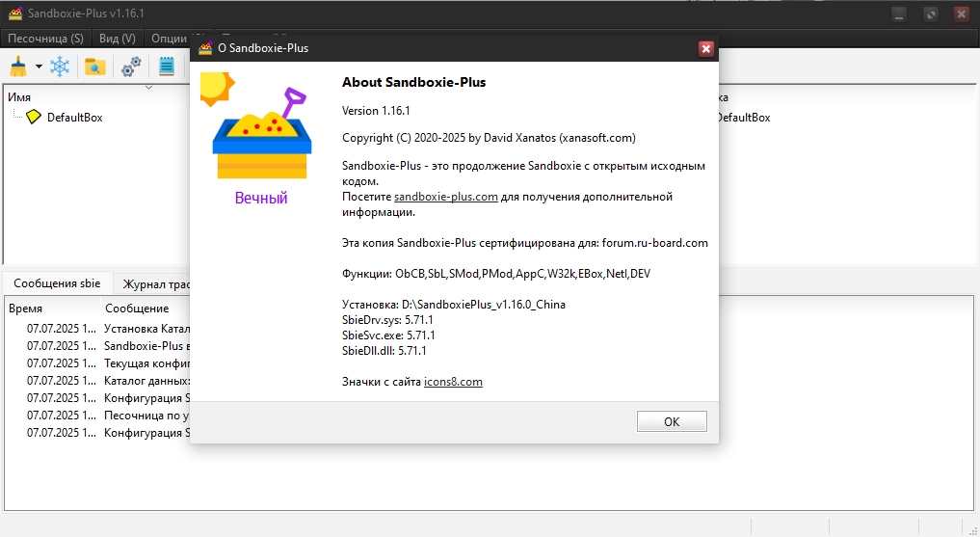Minimize the main Sandboxie-Plus window
Image resolution: width=980 pixels, height=537 pixels.
pyautogui.click(x=899, y=14)
